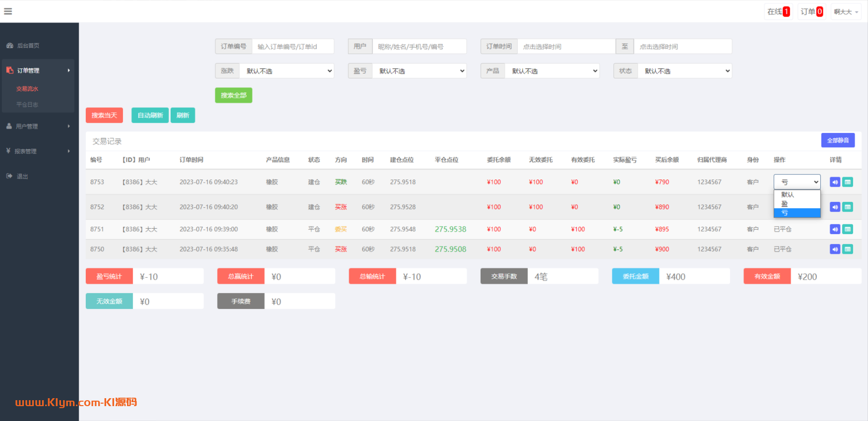
Task: Click the timestamp 2023-07-16 09:39:00
Action: [x=209, y=229]
